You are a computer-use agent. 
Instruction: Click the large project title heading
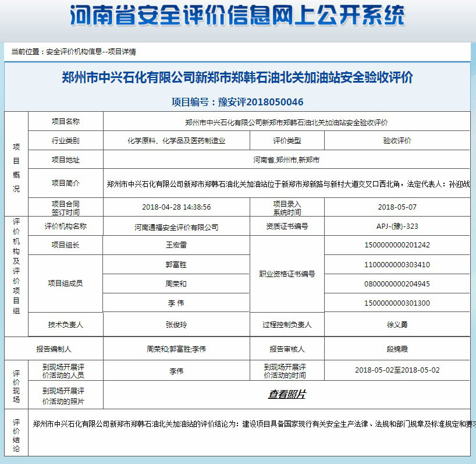(237, 77)
